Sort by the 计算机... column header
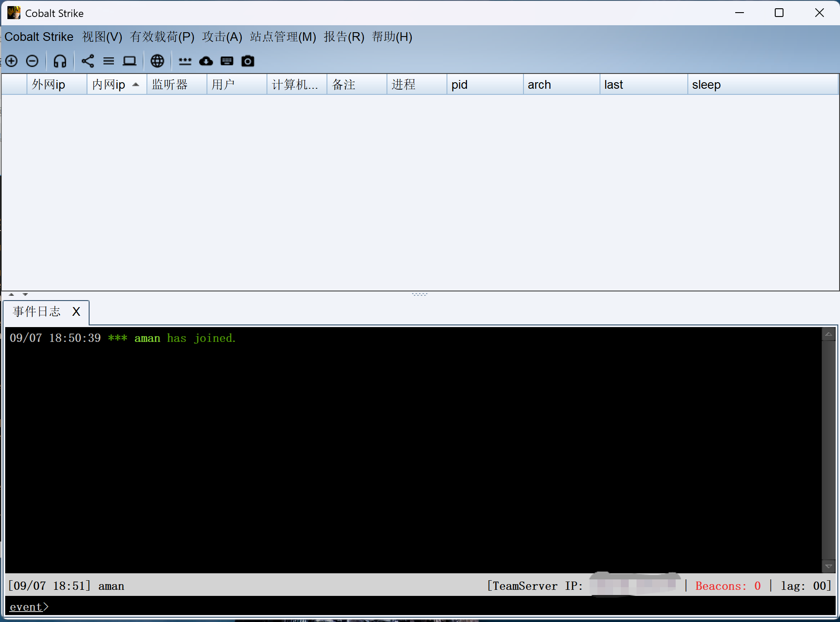Image resolution: width=840 pixels, height=622 pixels. tap(297, 84)
